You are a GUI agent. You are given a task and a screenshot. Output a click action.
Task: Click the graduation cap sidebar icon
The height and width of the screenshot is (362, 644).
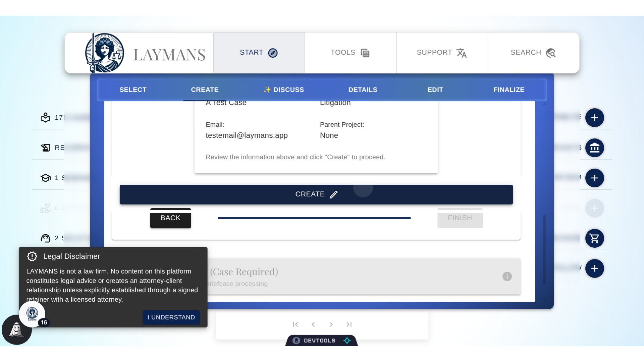click(x=46, y=178)
